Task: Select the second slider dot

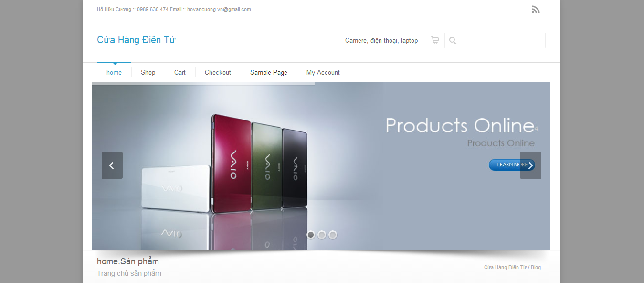Action: point(322,235)
